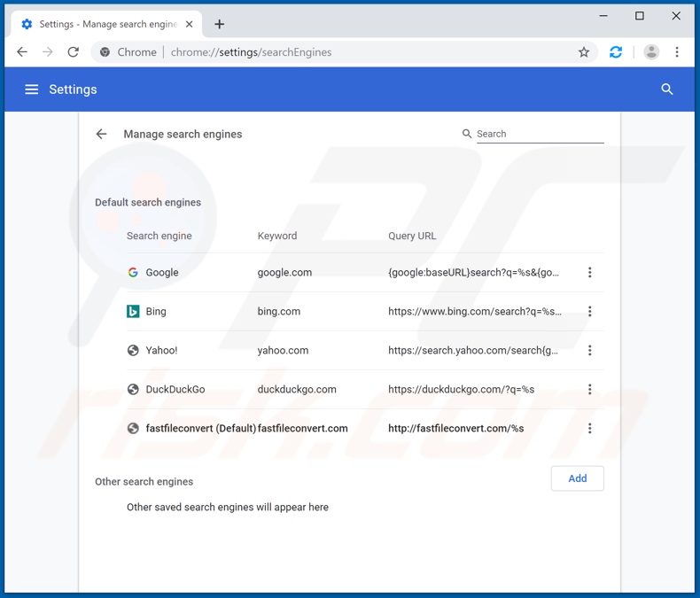The height and width of the screenshot is (598, 700).
Task: Go back from Manage search engines page
Action: click(x=101, y=134)
